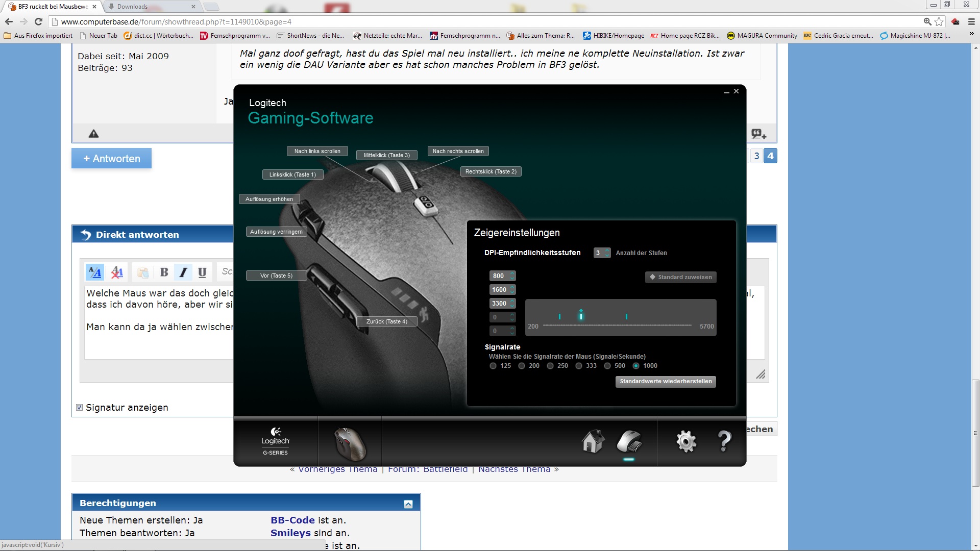Click the pointer settings mouse-chip icon

click(629, 441)
